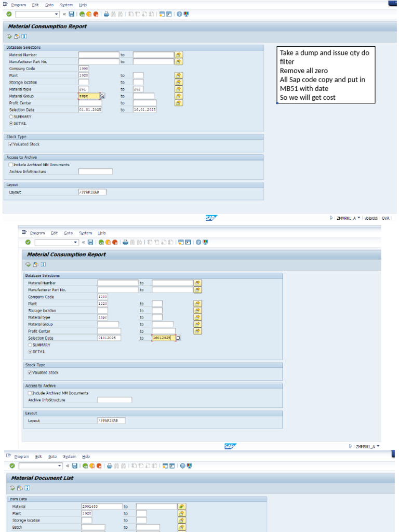Click Program Documentation info icon in Material Document List

28,488
